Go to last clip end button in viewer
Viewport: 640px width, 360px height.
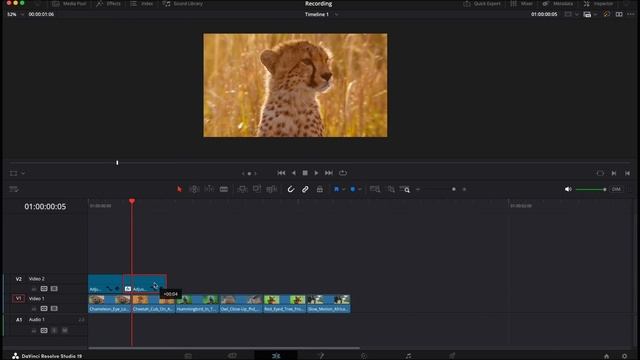pos(627,173)
